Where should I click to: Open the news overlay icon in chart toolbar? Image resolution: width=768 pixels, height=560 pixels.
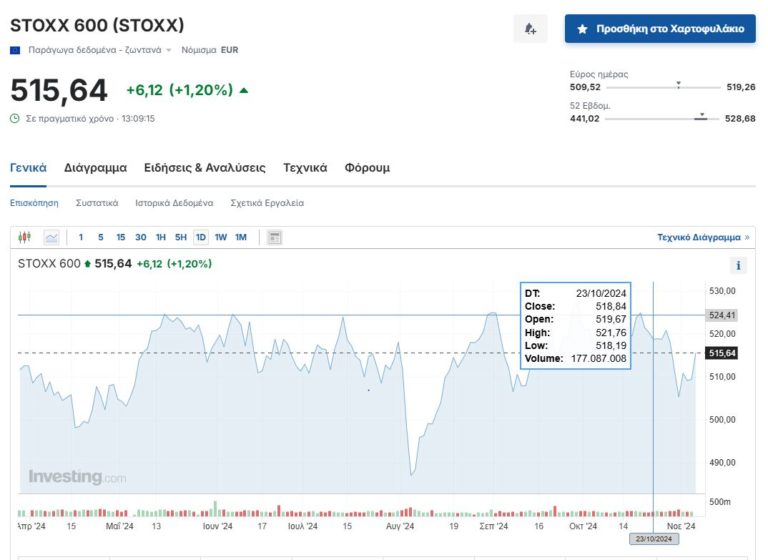coord(274,237)
